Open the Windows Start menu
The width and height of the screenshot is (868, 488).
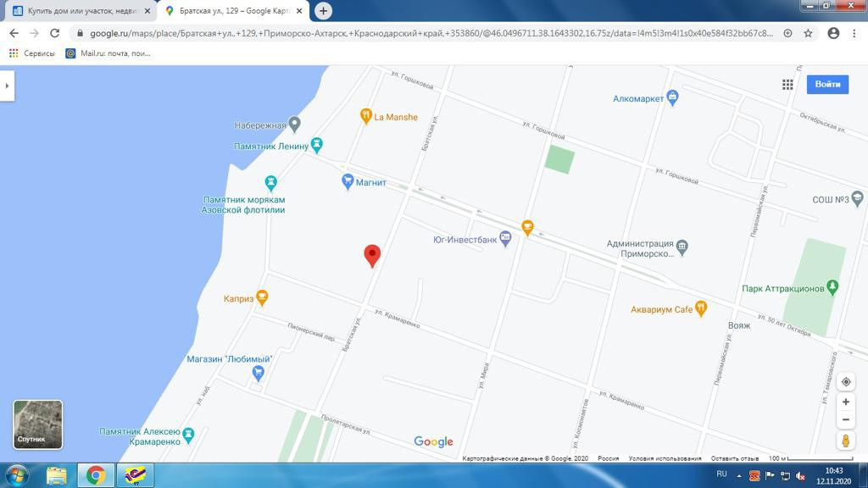click(17, 475)
